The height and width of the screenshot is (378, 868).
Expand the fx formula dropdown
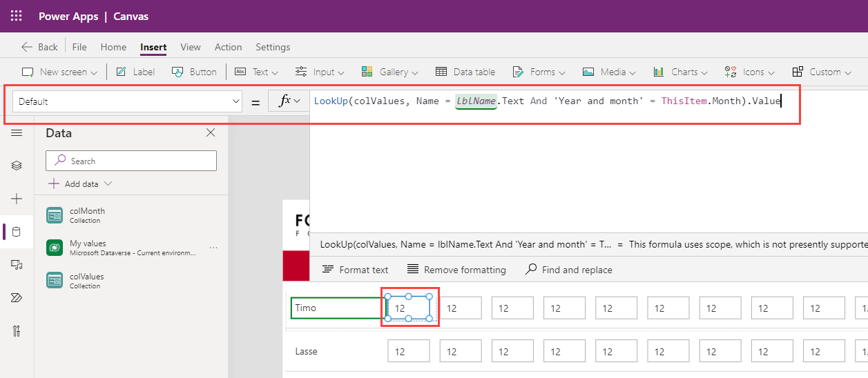[289, 101]
